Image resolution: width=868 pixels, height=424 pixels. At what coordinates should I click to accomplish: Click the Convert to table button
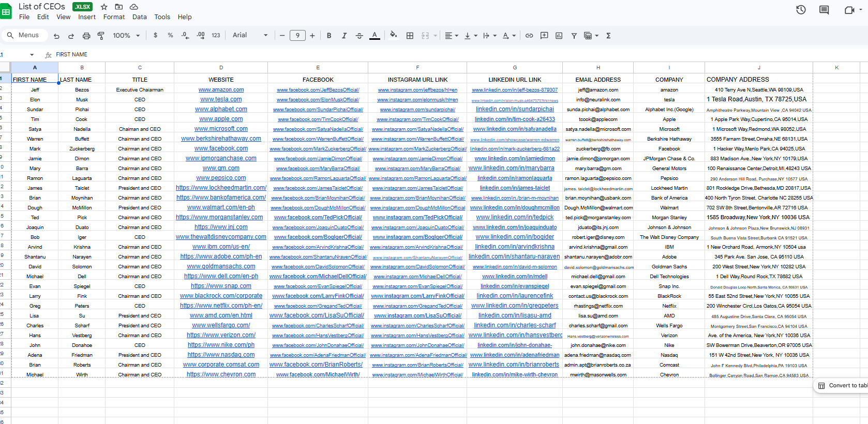[843, 386]
